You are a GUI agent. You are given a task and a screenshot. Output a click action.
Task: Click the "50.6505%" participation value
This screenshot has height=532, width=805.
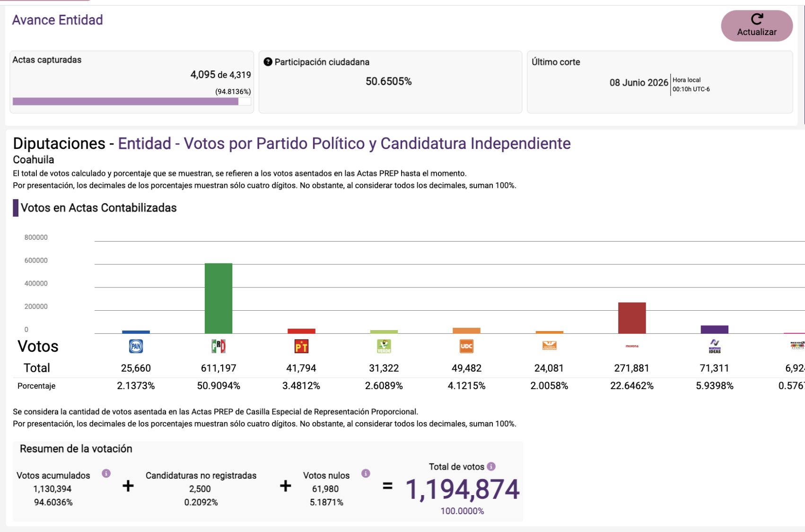tap(389, 81)
